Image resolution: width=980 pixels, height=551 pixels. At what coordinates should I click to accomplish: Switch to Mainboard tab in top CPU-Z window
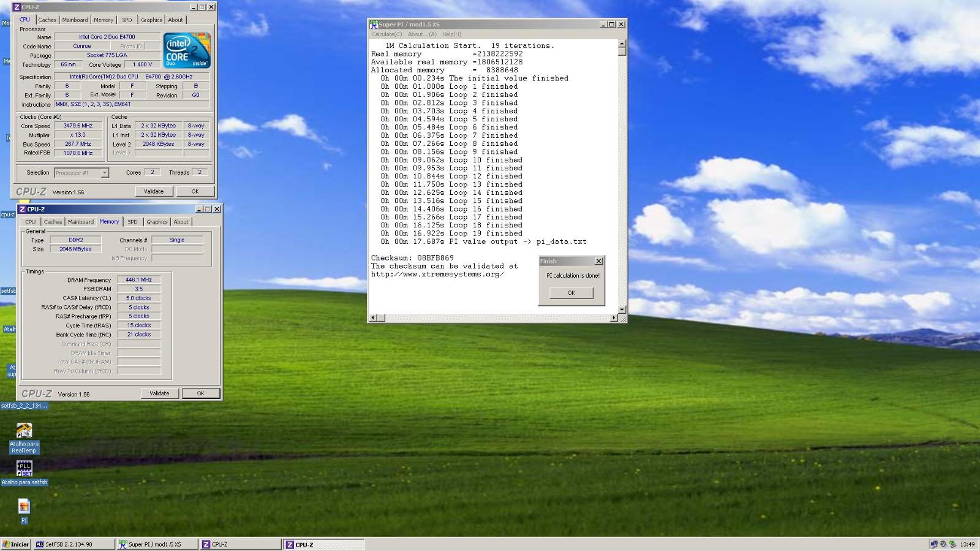pyautogui.click(x=75, y=20)
